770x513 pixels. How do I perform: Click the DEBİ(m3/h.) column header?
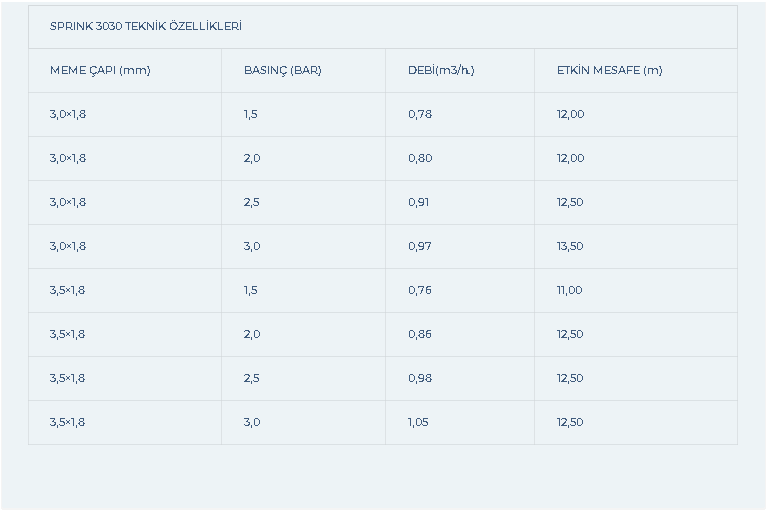pos(441,70)
